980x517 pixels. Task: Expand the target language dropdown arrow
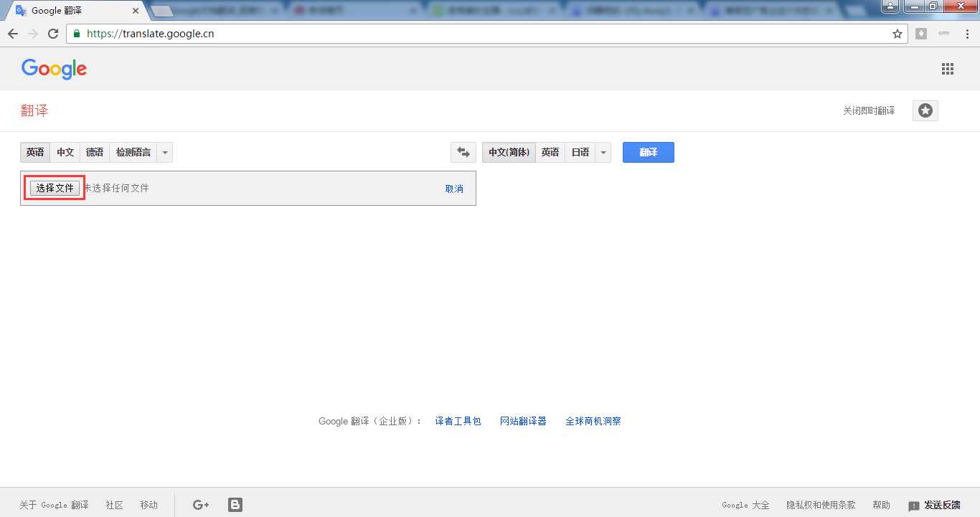point(603,152)
